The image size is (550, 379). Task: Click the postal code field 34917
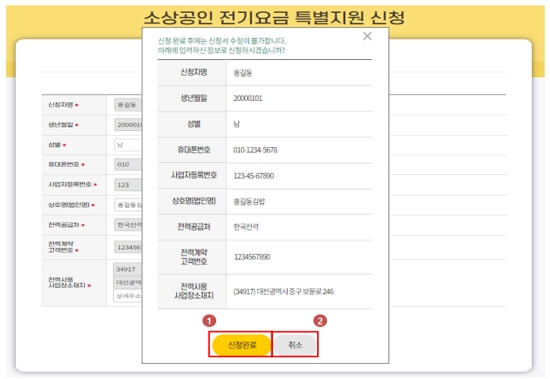tap(128, 269)
